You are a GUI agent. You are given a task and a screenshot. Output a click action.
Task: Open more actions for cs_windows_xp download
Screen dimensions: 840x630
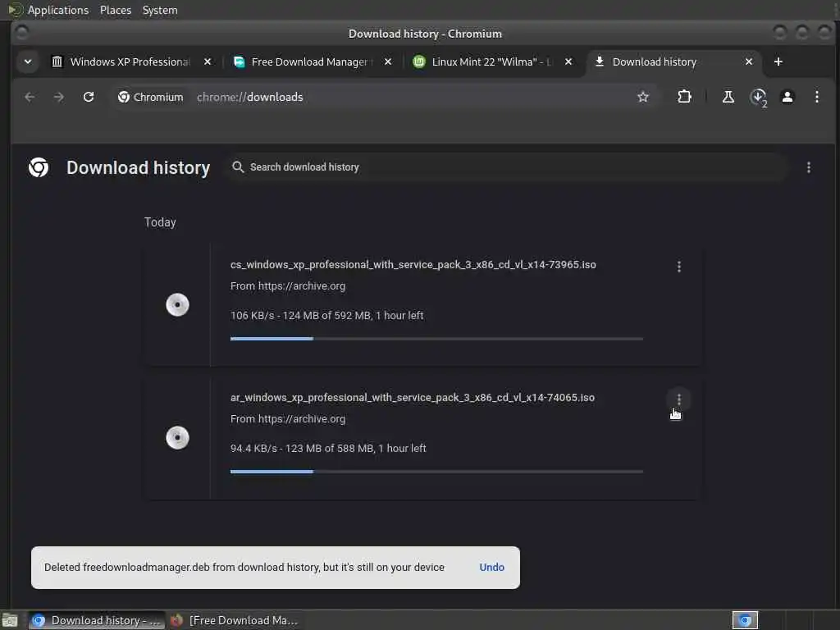click(x=678, y=267)
